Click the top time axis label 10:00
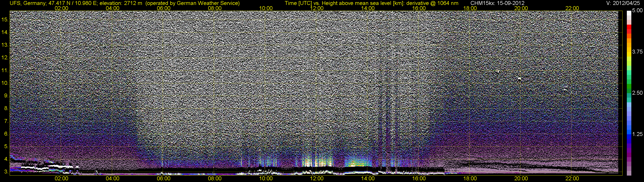Image resolution: width=644 pixels, height=182 pixels. 266,8
